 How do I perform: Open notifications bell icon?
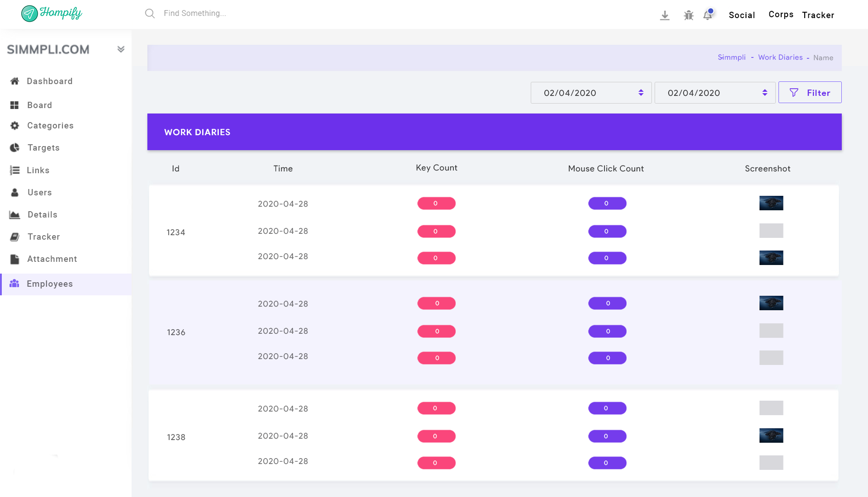[x=708, y=15]
